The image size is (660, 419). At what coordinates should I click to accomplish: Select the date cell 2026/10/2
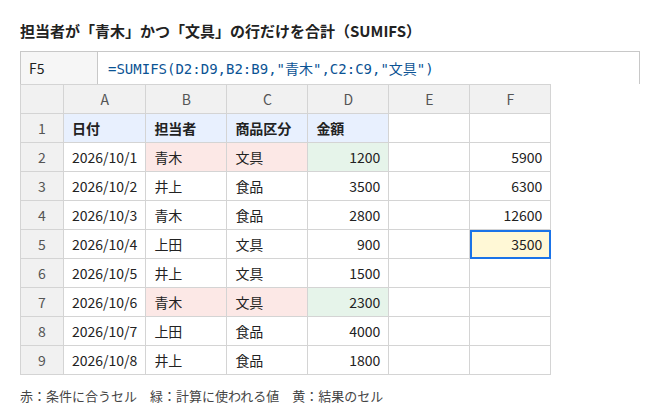[x=104, y=187]
